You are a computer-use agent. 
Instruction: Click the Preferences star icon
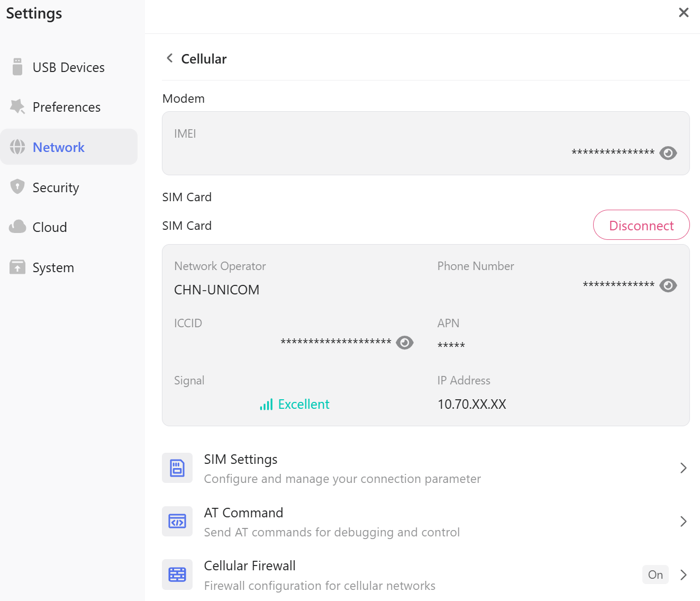click(17, 107)
